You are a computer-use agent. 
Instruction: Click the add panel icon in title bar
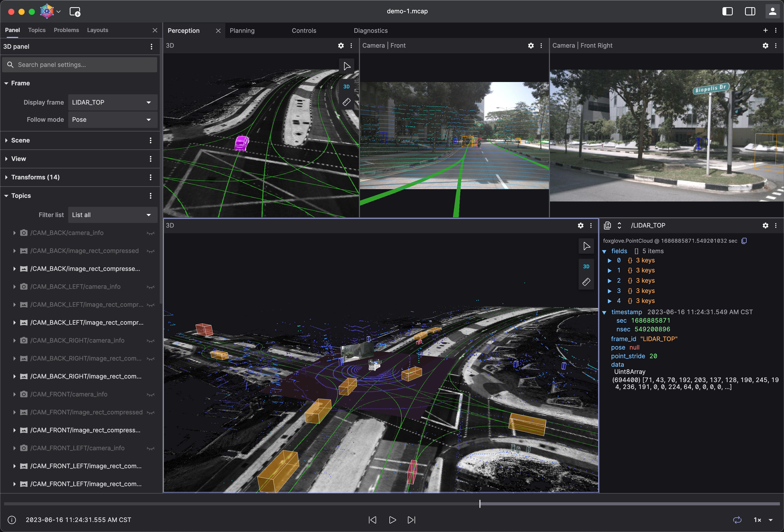(x=75, y=12)
